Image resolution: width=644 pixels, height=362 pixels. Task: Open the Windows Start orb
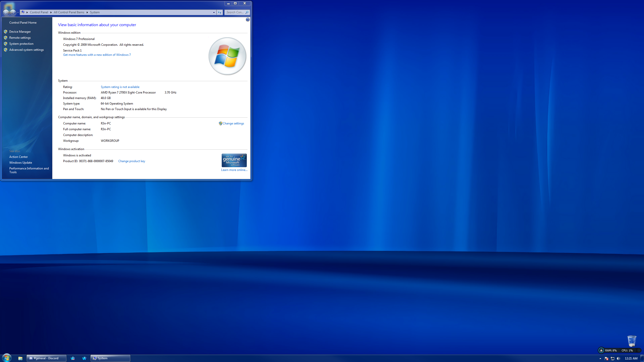point(7,358)
